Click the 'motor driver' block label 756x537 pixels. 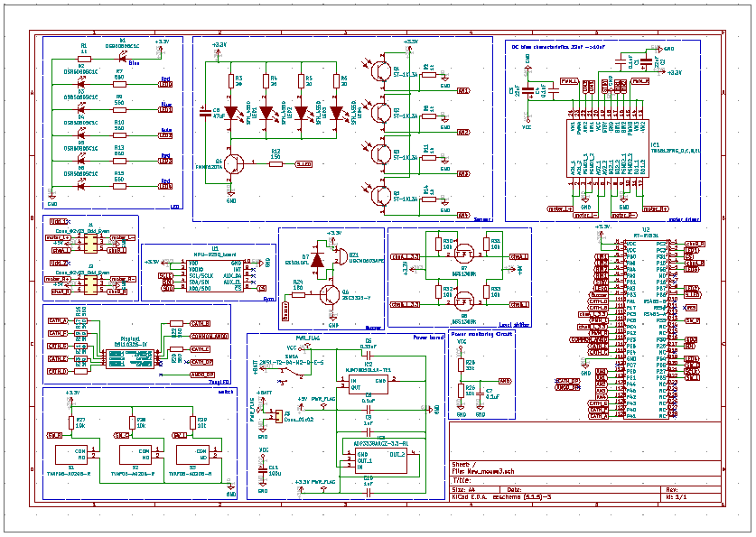(x=684, y=219)
